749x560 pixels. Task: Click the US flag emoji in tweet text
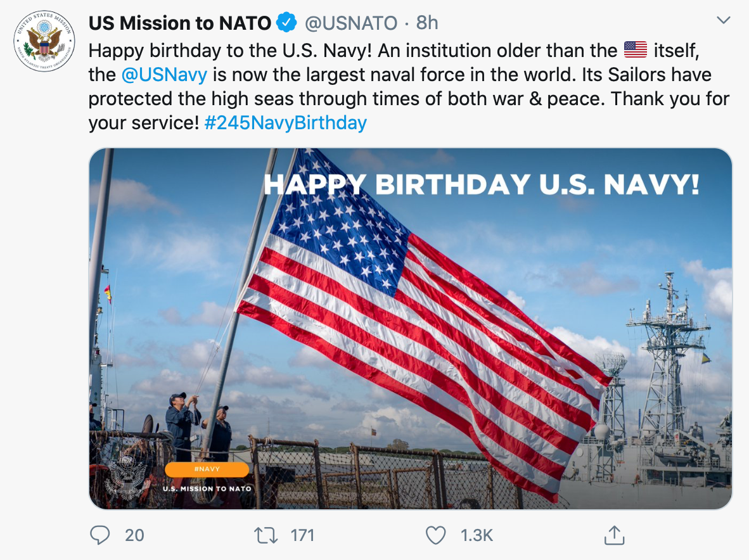click(x=635, y=49)
